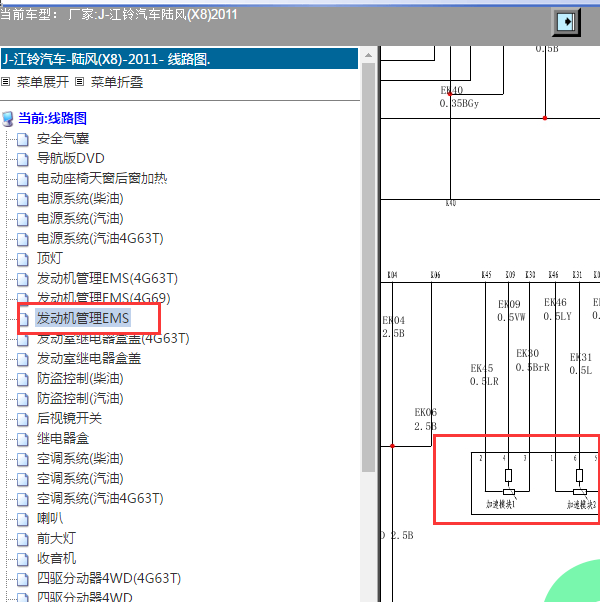Click the menu expand icon beside 菜单展开
The height and width of the screenshot is (602, 600).
click(5, 82)
